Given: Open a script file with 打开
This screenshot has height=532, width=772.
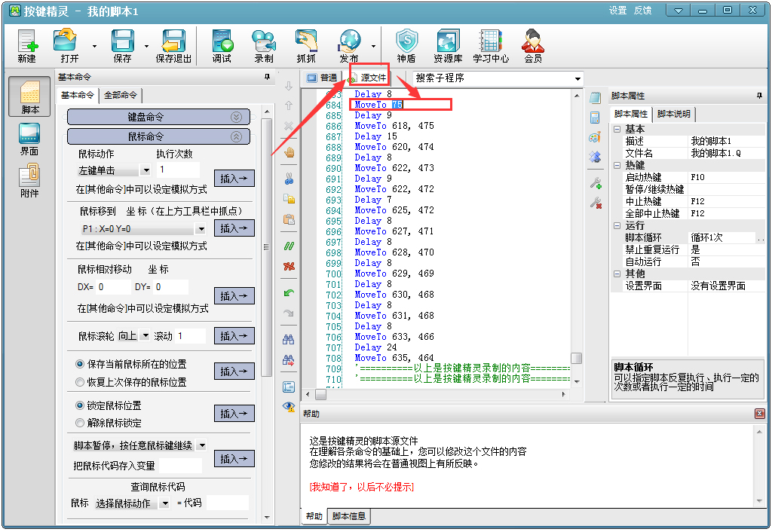Looking at the screenshot, I should [69, 46].
